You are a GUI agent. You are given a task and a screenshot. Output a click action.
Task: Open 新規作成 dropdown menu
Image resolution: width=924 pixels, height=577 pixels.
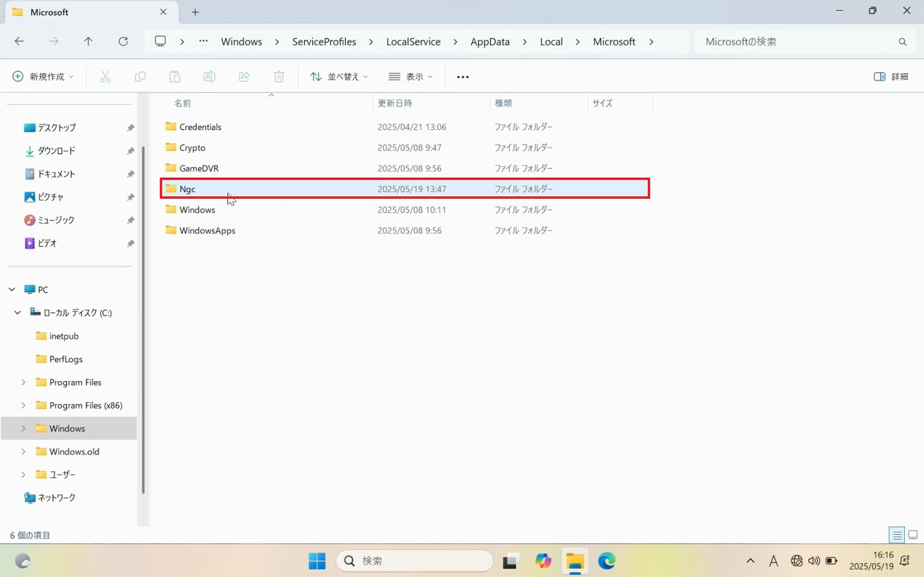tap(43, 77)
